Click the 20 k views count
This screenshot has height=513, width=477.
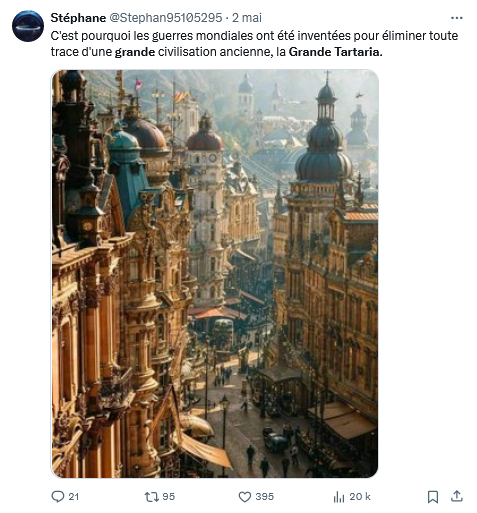coord(360,497)
